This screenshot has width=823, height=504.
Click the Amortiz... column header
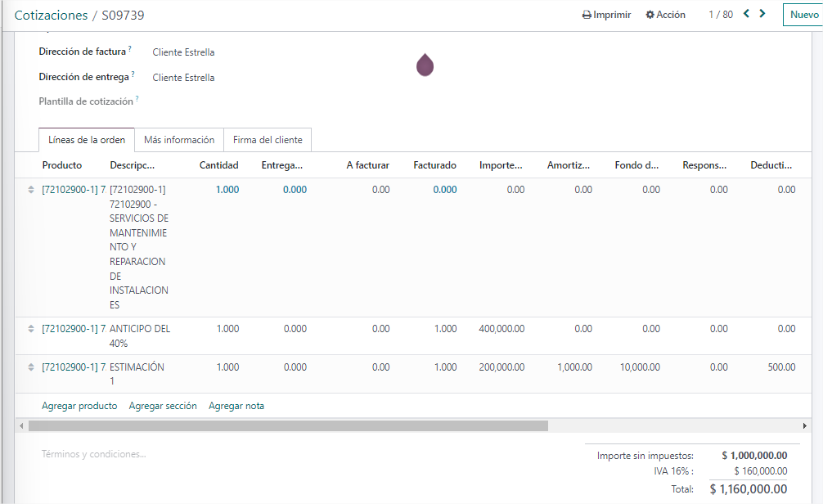click(x=569, y=164)
